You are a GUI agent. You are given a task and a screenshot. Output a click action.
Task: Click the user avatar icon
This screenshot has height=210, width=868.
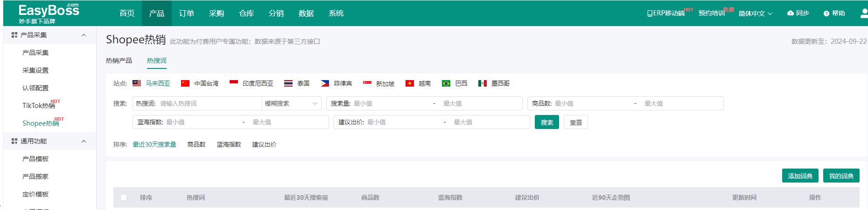click(x=864, y=13)
